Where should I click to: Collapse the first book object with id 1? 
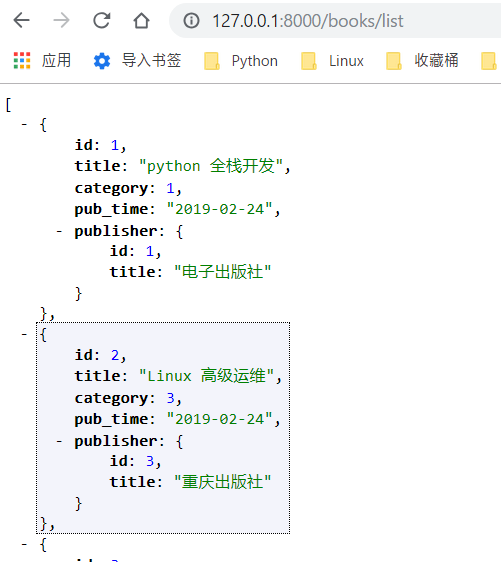coord(24,124)
